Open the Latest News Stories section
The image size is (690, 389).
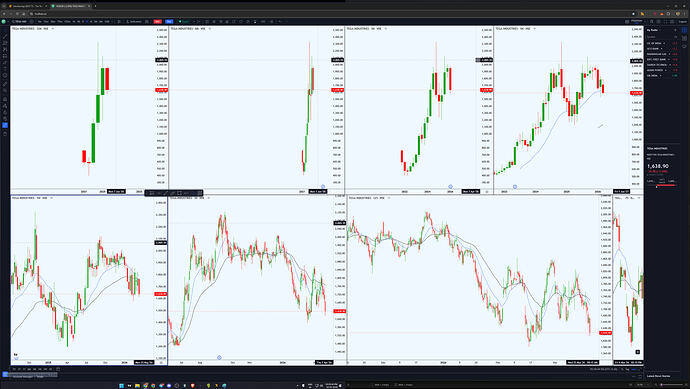tap(659, 376)
